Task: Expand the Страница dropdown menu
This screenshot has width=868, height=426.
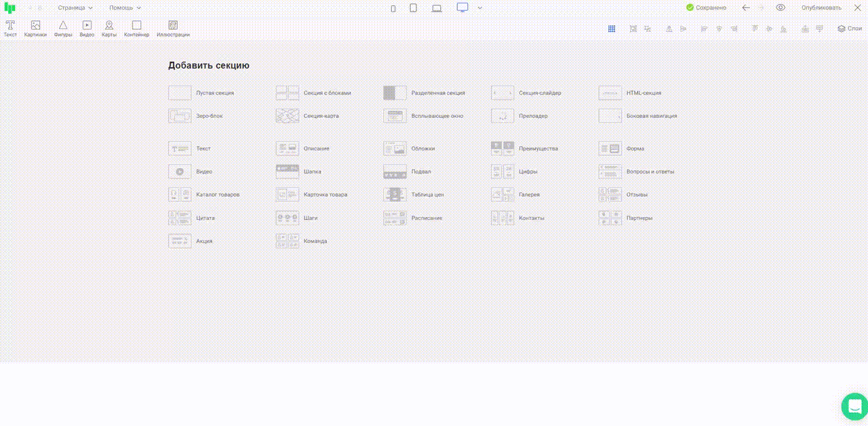Action: 75,7
